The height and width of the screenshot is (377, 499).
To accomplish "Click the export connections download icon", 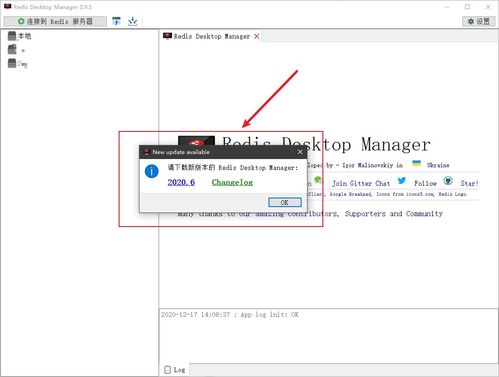I will point(133,21).
